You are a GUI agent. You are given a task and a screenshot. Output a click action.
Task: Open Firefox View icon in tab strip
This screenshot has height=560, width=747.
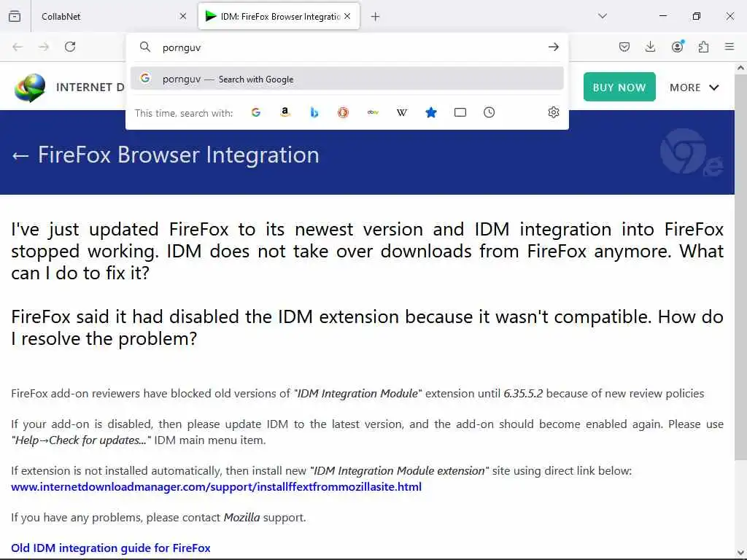pos(15,16)
